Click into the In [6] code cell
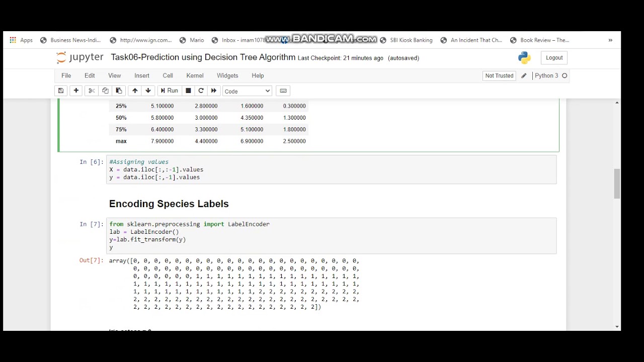The width and height of the screenshot is (644, 362). [x=331, y=170]
